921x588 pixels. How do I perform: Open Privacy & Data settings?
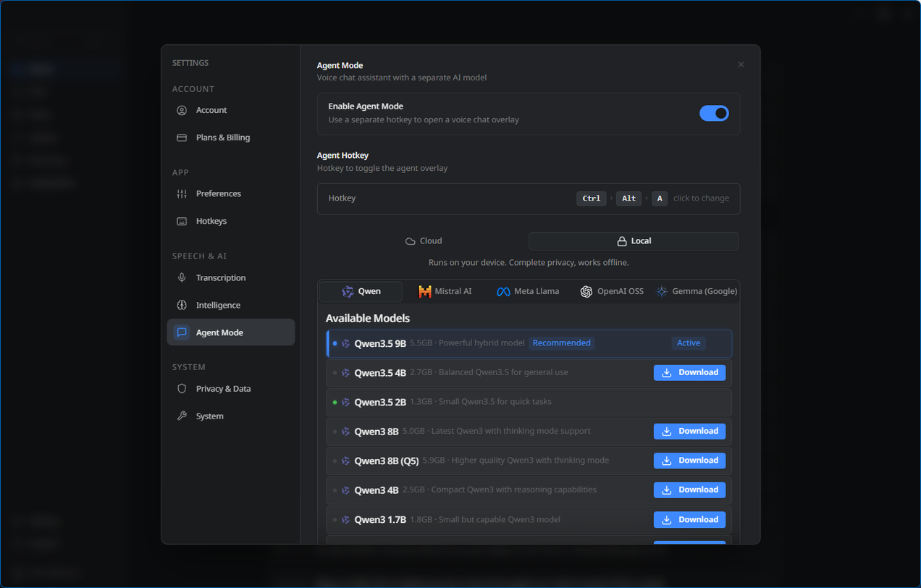pos(231,389)
